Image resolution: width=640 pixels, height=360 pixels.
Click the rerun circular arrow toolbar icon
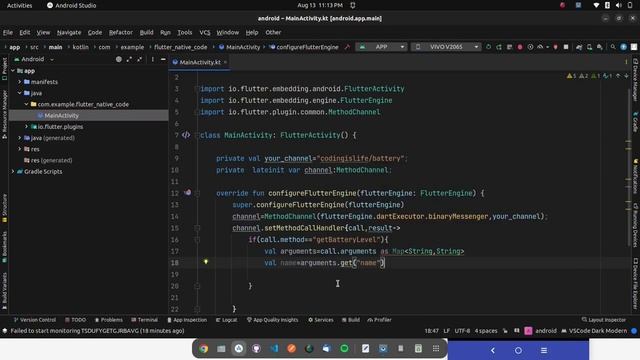pos(488,47)
